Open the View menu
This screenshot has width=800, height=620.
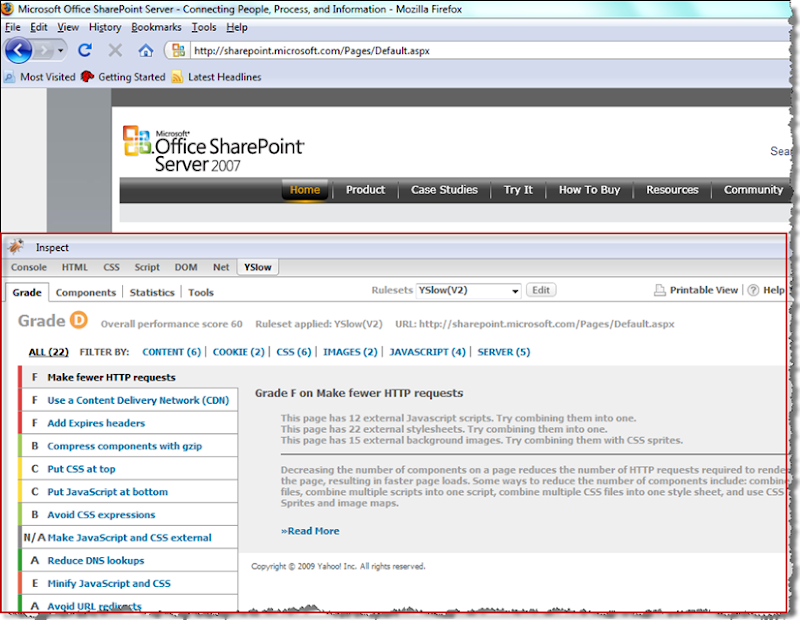pos(68,27)
